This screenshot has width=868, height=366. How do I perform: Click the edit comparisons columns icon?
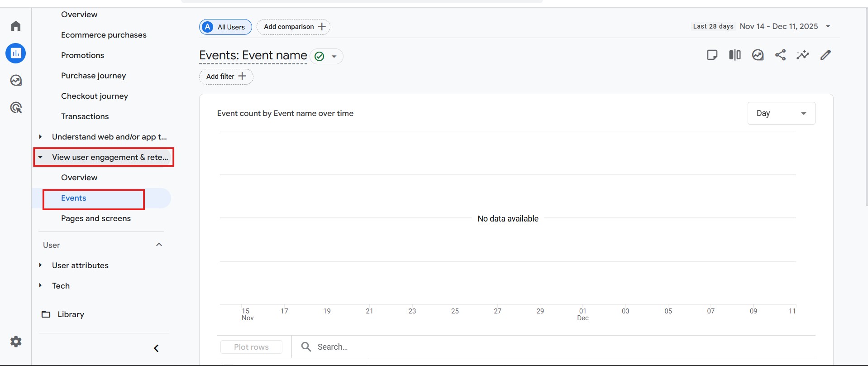[734, 55]
